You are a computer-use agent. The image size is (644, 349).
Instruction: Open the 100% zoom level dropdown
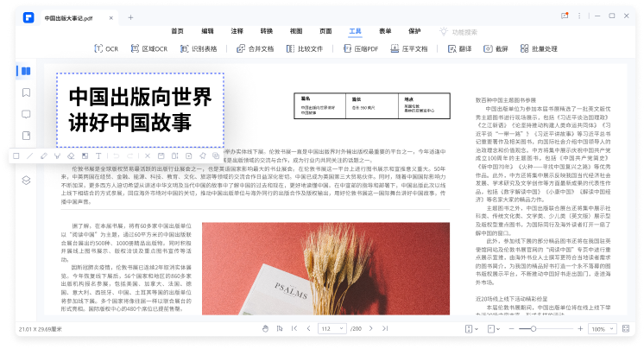click(603, 329)
